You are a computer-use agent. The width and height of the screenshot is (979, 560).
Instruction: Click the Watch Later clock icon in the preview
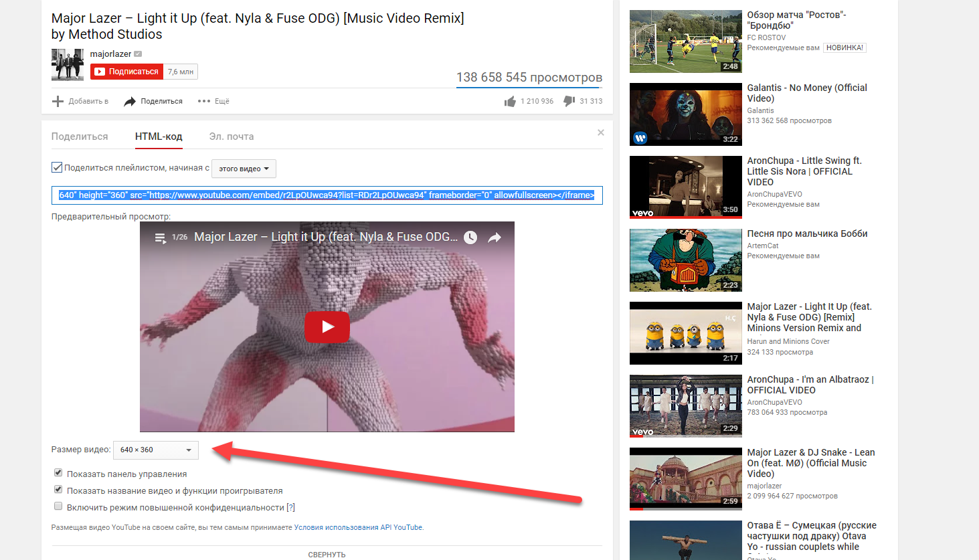coord(470,238)
